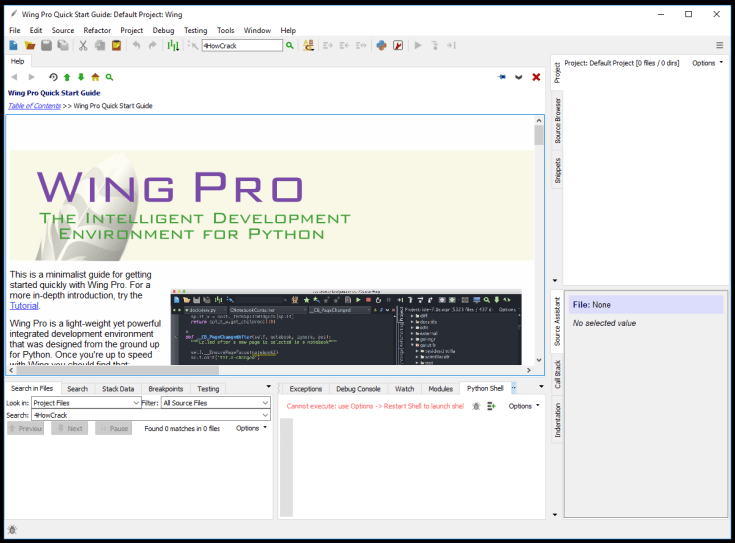This screenshot has width=735, height=543.
Task: Click the add-lines icon in Python Shell
Action: [491, 406]
